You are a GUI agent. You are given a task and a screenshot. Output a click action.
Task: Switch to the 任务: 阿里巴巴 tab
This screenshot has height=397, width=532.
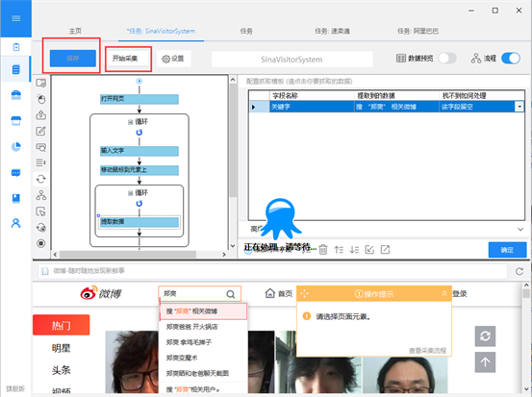pyautogui.click(x=418, y=31)
